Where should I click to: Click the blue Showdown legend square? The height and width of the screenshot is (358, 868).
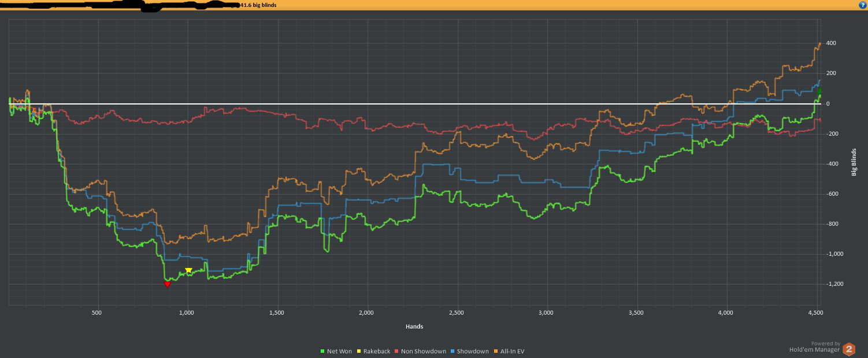pos(452,351)
